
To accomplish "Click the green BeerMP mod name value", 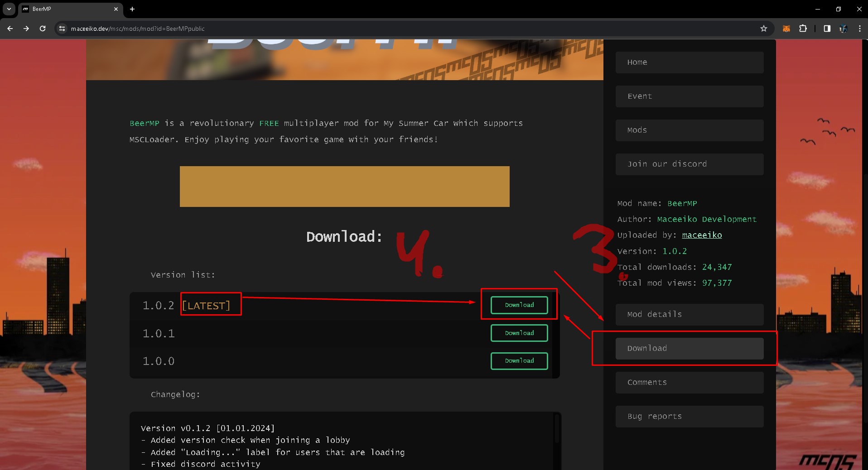I will point(682,203).
